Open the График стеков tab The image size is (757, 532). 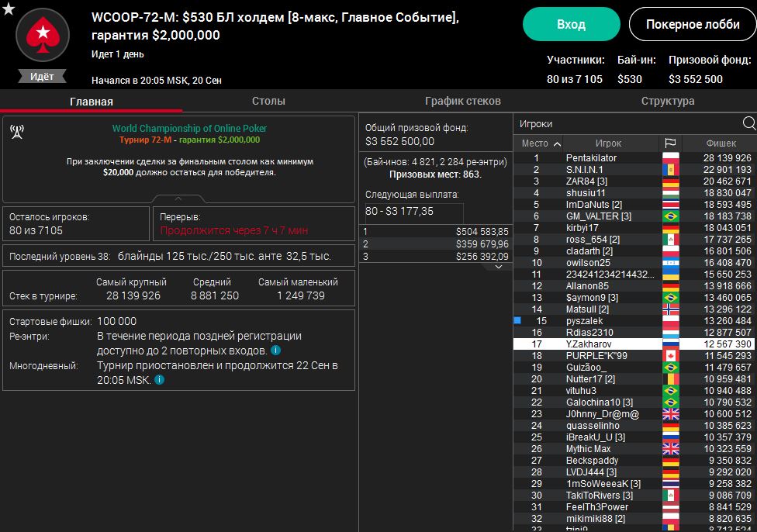(462, 101)
